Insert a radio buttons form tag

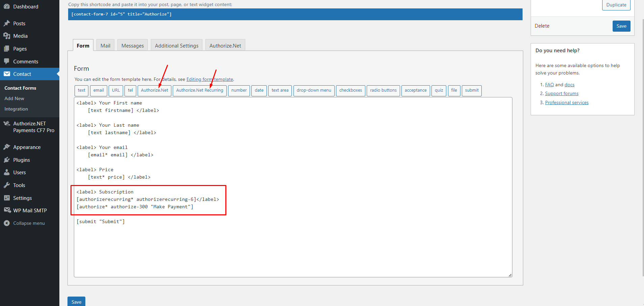[383, 90]
